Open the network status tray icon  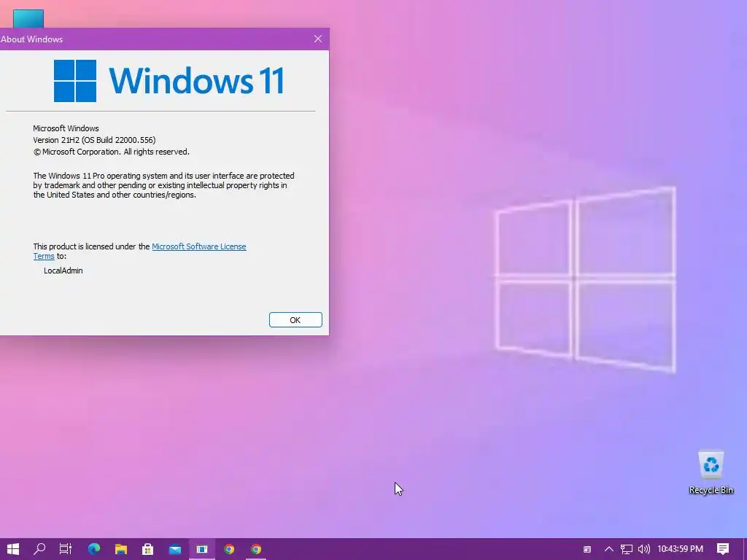click(627, 549)
